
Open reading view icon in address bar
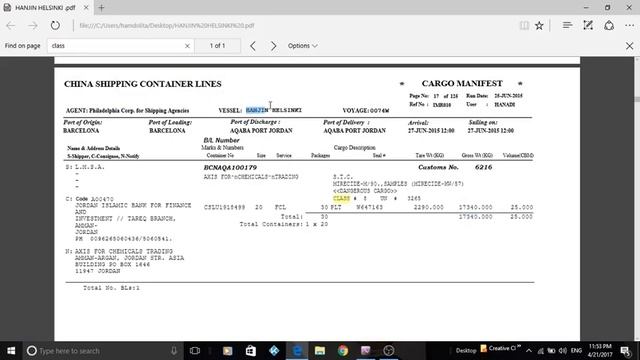524,25
